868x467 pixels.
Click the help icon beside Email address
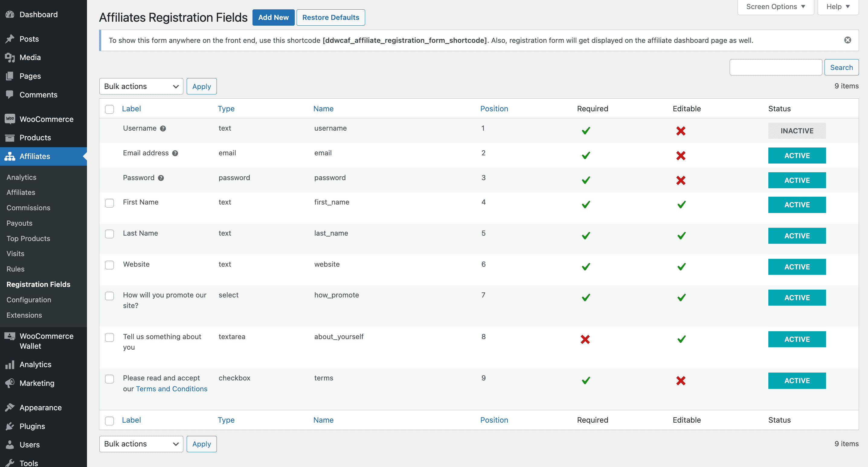point(175,153)
